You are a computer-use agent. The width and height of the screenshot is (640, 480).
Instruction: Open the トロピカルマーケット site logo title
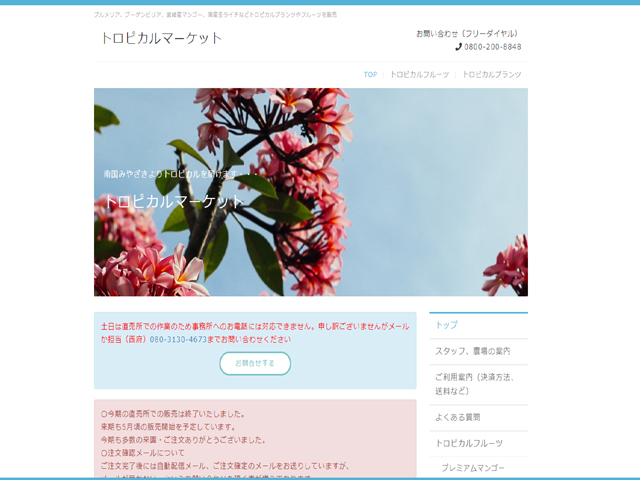pyautogui.click(x=161, y=38)
